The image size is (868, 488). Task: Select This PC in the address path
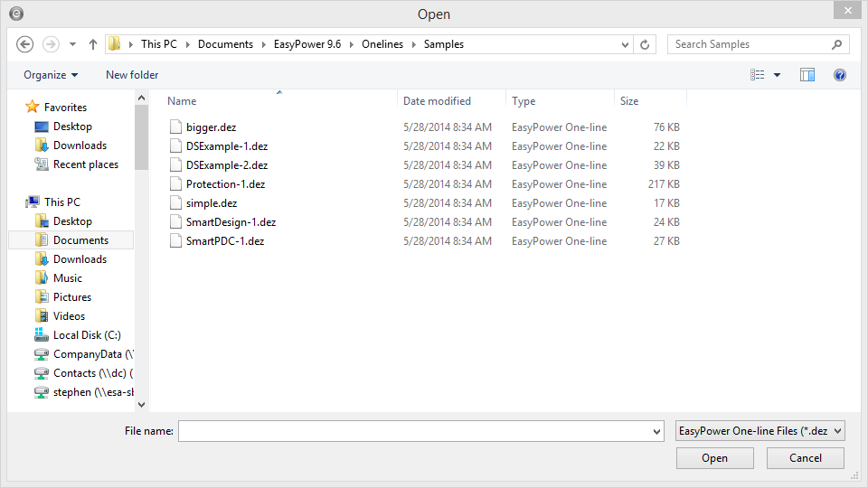(x=159, y=44)
